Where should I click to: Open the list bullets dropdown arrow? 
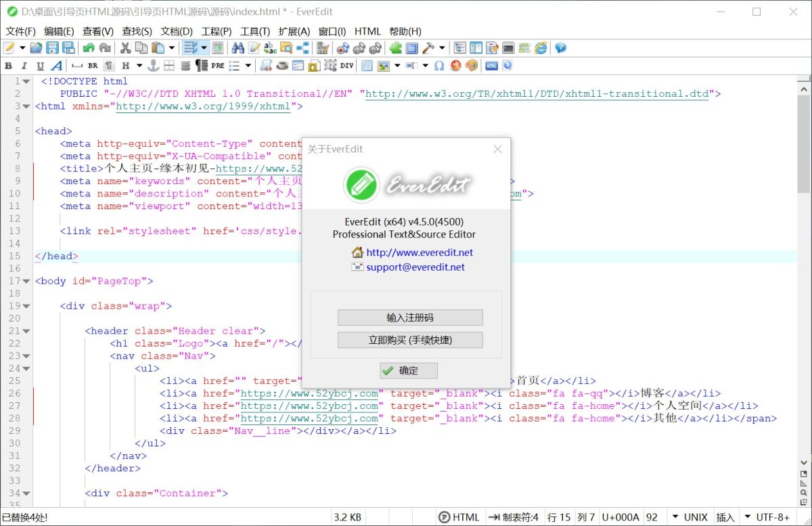click(x=248, y=66)
